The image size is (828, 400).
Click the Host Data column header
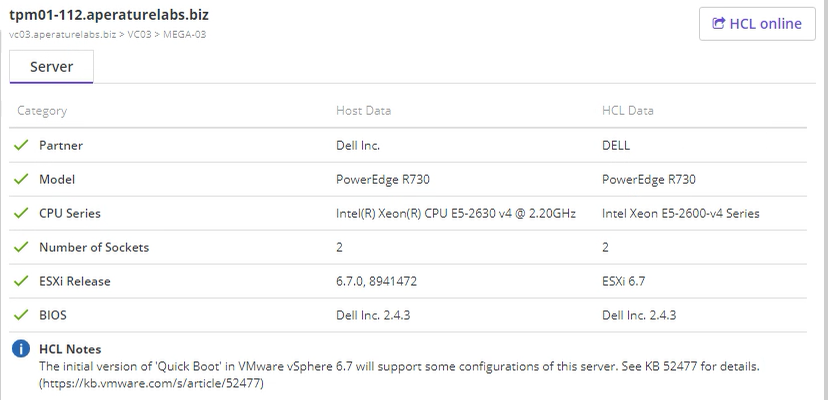tap(363, 110)
